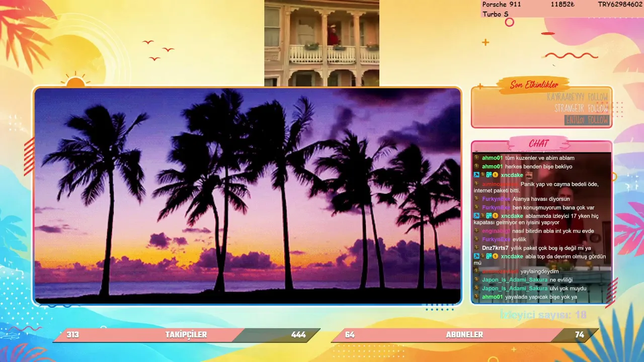Click the '11852₺' amount
Image resolution: width=644 pixels, height=362 pixels.
pyautogui.click(x=563, y=5)
